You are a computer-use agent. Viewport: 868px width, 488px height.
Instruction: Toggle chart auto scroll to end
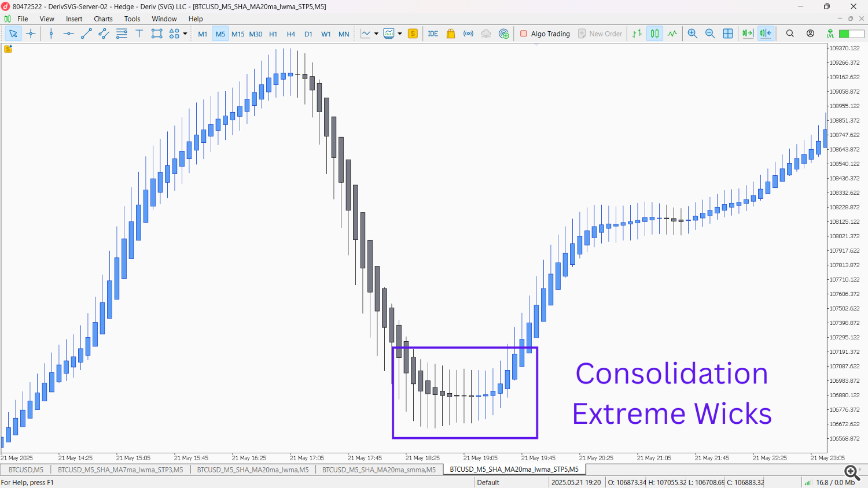pos(748,34)
